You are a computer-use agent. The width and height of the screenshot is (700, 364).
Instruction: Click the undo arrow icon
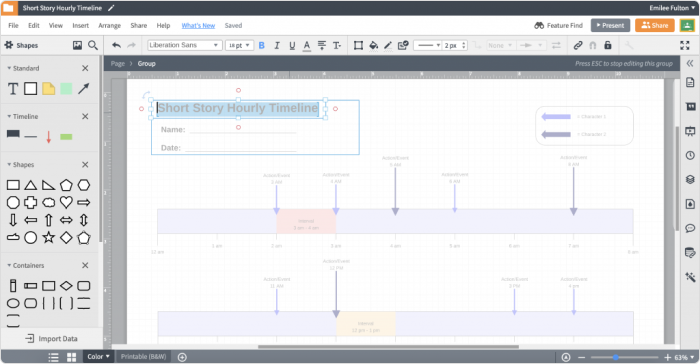pos(117,45)
